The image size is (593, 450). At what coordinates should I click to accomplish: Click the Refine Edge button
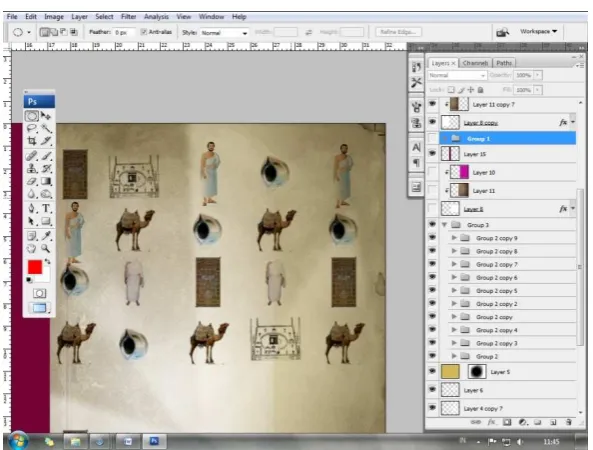click(x=399, y=32)
